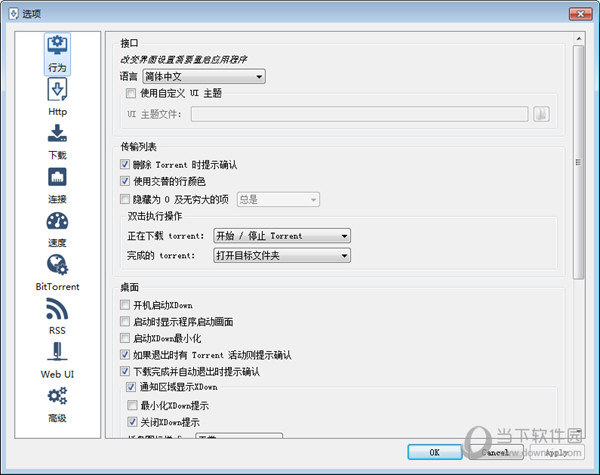This screenshot has width=600, height=475.
Task: Click the Cancel button
Action: click(x=496, y=452)
